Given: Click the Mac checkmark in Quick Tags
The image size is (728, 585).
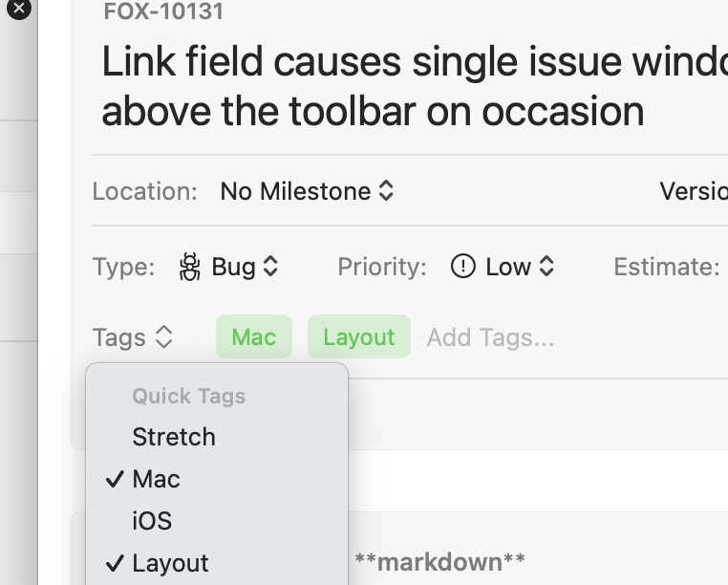Looking at the screenshot, I should tap(115, 479).
